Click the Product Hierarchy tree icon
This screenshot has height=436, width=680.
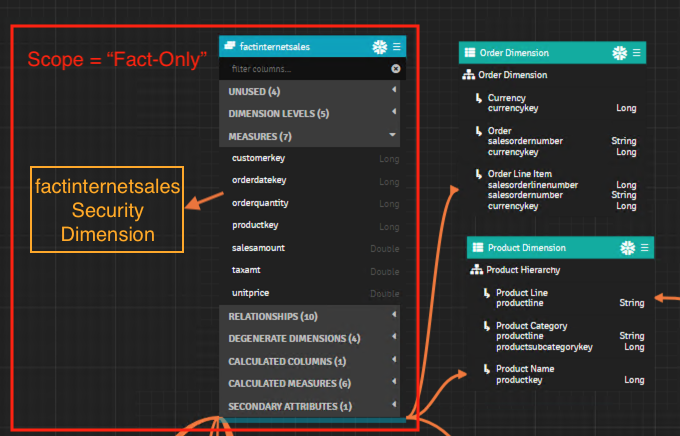click(x=476, y=270)
